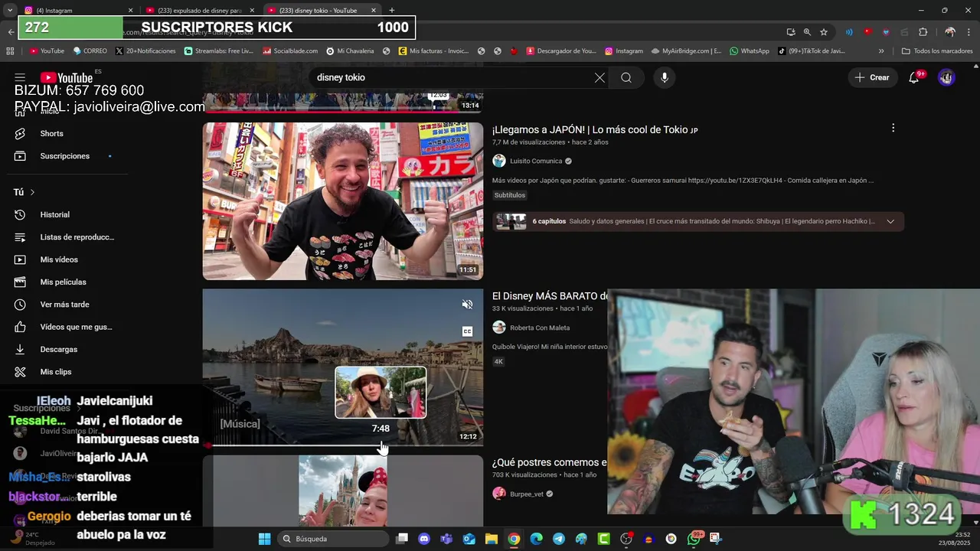980x551 pixels.
Task: Open the notifications bell
Action: [913, 77]
